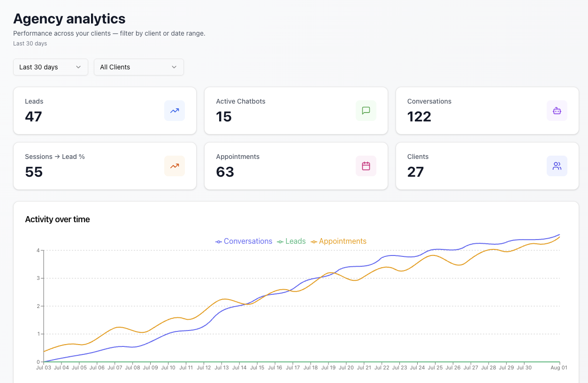588x383 pixels.
Task: Click the Sessions → Lead % card label
Action: [x=55, y=157]
